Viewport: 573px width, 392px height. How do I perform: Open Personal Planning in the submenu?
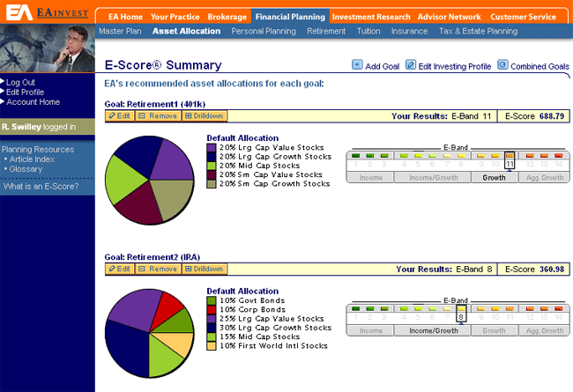coord(264,31)
